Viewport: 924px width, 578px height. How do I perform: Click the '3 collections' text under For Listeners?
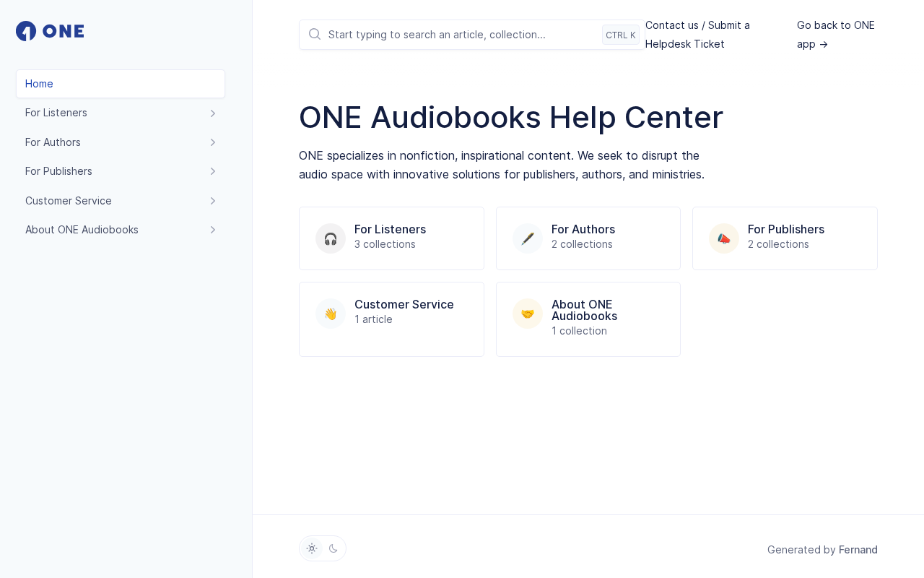(385, 244)
